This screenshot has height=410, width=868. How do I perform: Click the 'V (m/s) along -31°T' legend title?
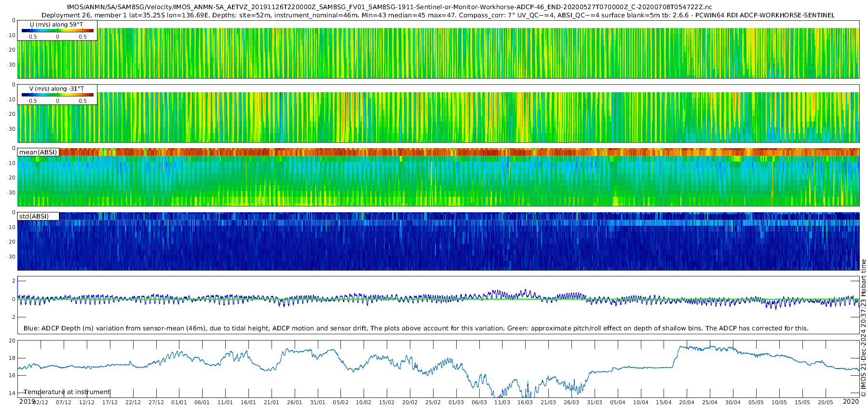pyautogui.click(x=56, y=88)
